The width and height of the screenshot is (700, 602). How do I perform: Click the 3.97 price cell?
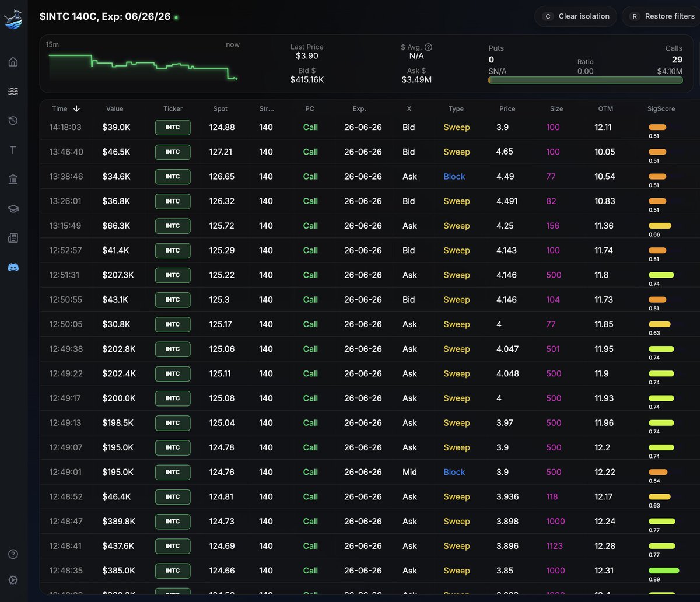(x=505, y=423)
